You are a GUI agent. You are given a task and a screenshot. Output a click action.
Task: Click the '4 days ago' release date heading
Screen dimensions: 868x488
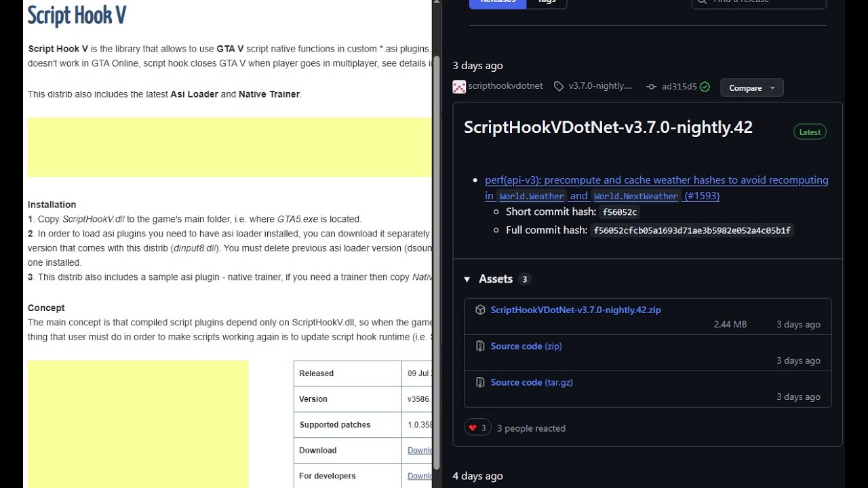click(477, 476)
